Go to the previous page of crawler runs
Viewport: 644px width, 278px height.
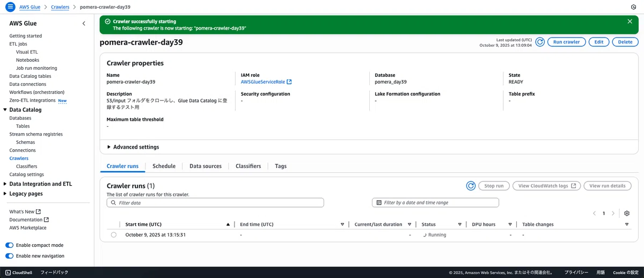[x=594, y=213]
